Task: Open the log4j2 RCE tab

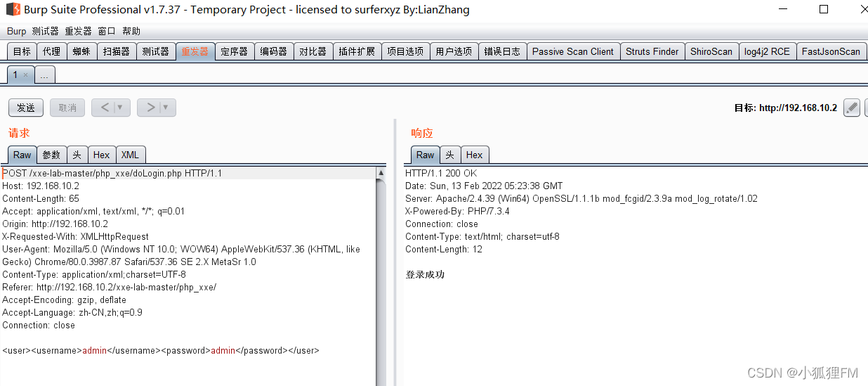Action: (x=768, y=51)
